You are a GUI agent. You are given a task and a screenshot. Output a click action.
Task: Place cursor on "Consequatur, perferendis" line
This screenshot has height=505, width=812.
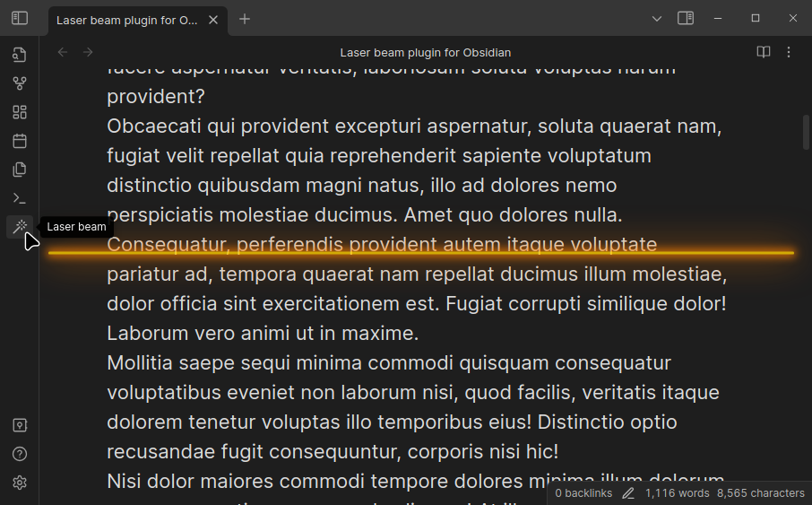382,244
